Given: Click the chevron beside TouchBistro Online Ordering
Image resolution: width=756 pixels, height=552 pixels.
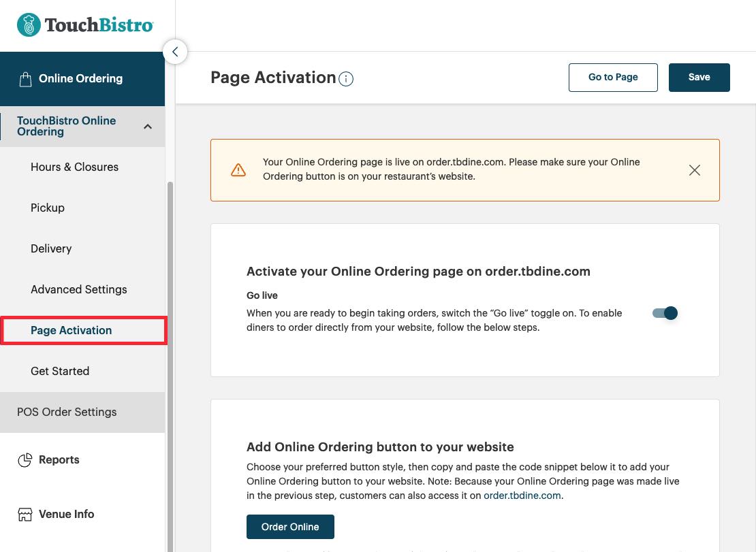Looking at the screenshot, I should point(148,126).
